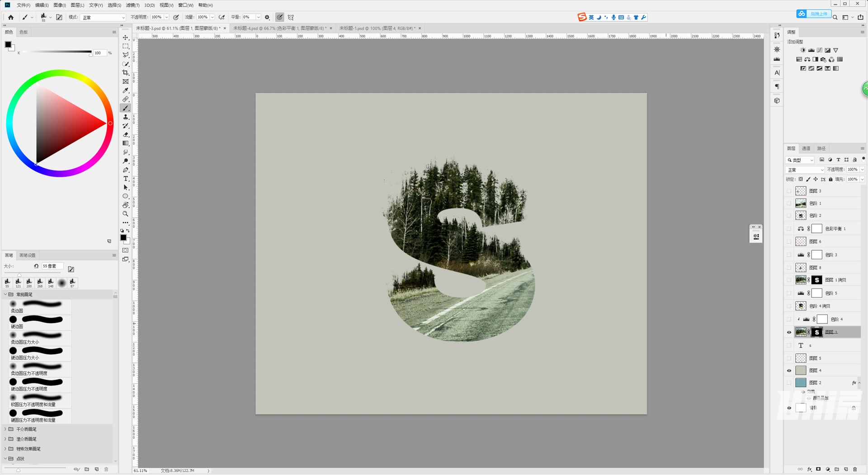This screenshot has height=475, width=868.
Task: Show the 图层 2 layer
Action: [x=789, y=383]
